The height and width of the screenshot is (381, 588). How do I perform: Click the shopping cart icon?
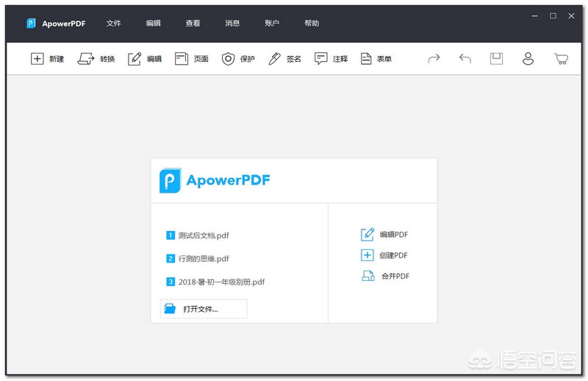pos(561,59)
